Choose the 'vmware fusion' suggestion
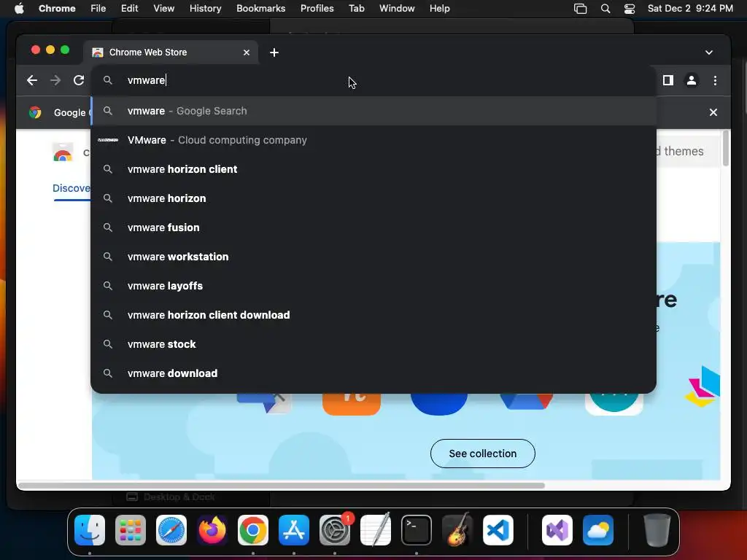 [373, 227]
